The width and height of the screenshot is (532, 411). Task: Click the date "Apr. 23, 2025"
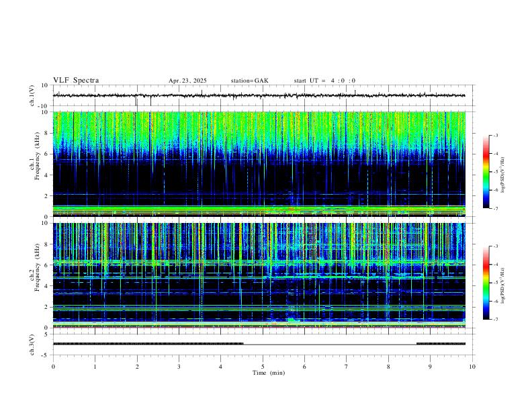187,81
